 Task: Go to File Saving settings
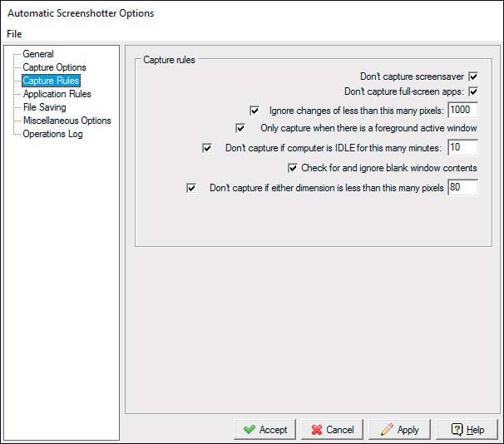(44, 107)
